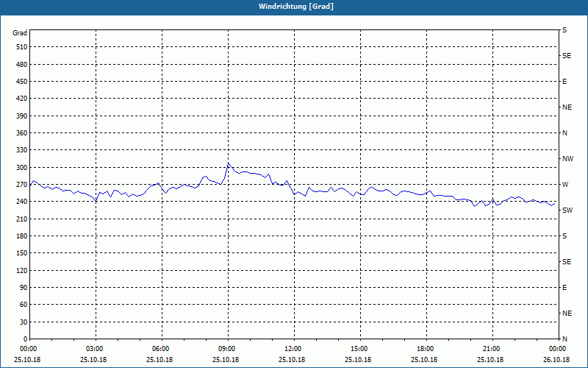The image size is (588, 368).
Task: Click the 300 y-axis value
Action: point(21,167)
